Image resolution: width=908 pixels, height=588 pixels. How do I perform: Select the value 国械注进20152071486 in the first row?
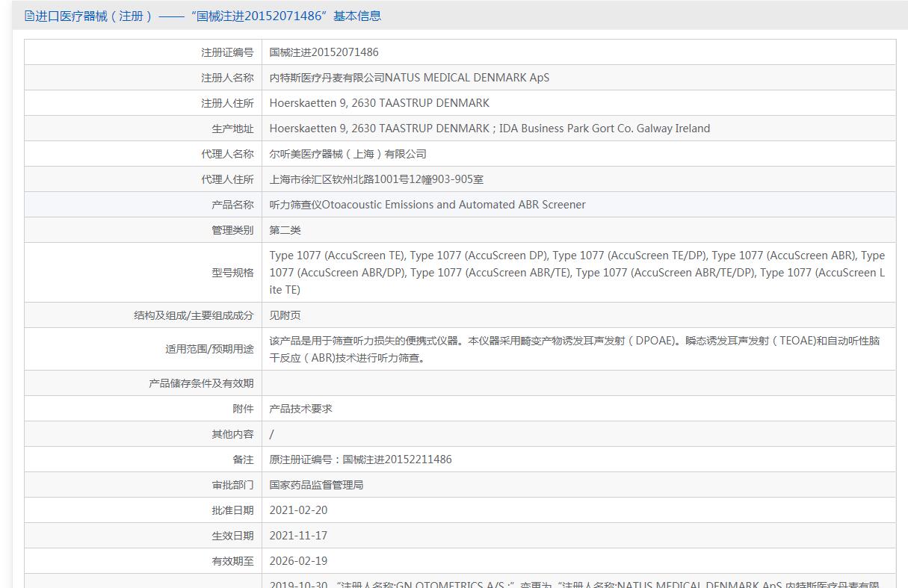[324, 52]
